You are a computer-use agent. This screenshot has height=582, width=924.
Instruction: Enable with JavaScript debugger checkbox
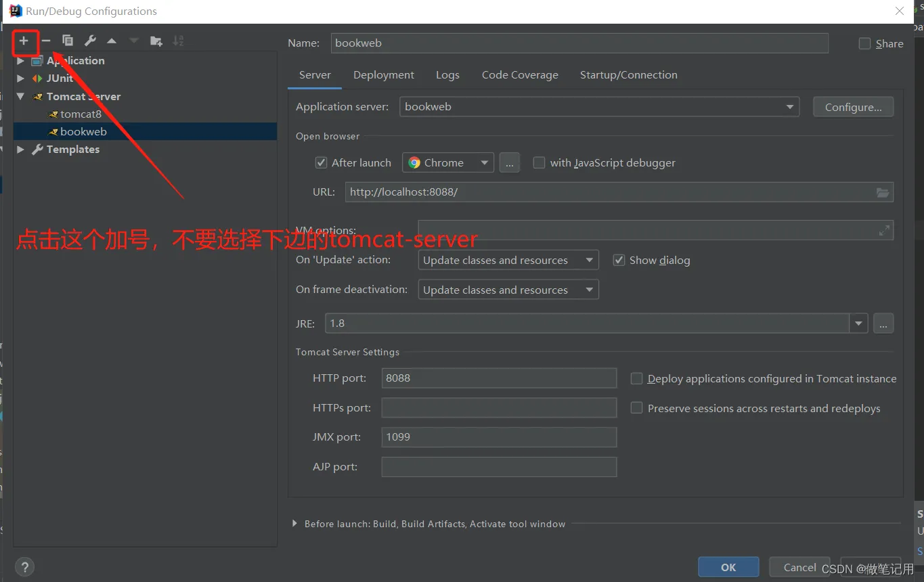[539, 163]
